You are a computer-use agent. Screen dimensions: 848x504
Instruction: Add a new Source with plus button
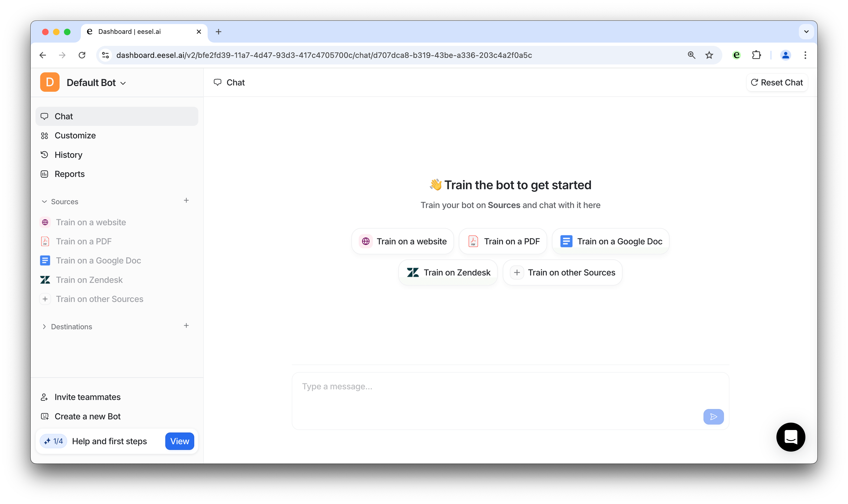(x=186, y=200)
